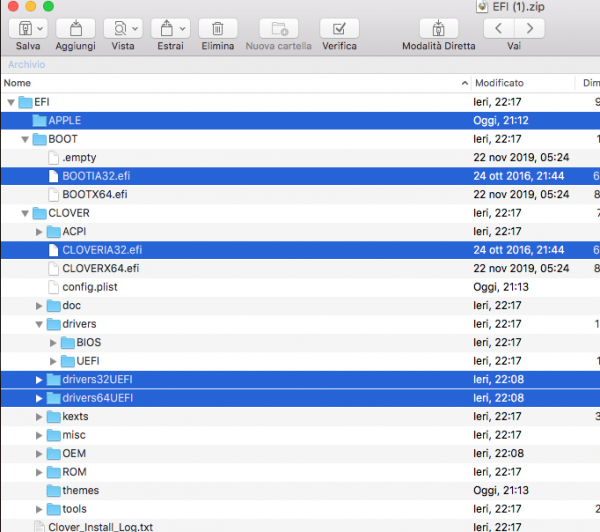The height and width of the screenshot is (532, 600).
Task: Sort by the Nome column header
Action: (x=17, y=83)
